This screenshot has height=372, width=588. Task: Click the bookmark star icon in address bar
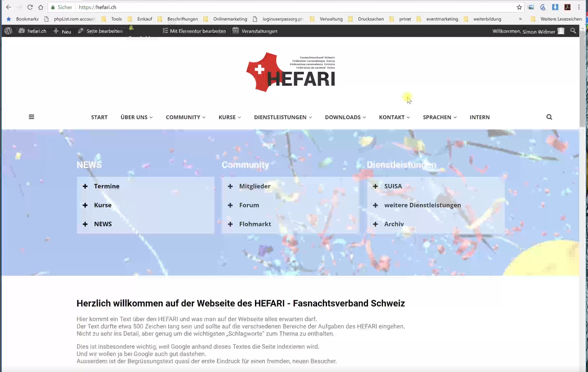coord(519,7)
